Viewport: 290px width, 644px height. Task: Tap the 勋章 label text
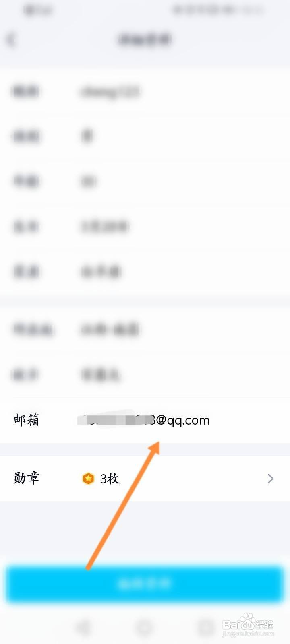tap(27, 478)
